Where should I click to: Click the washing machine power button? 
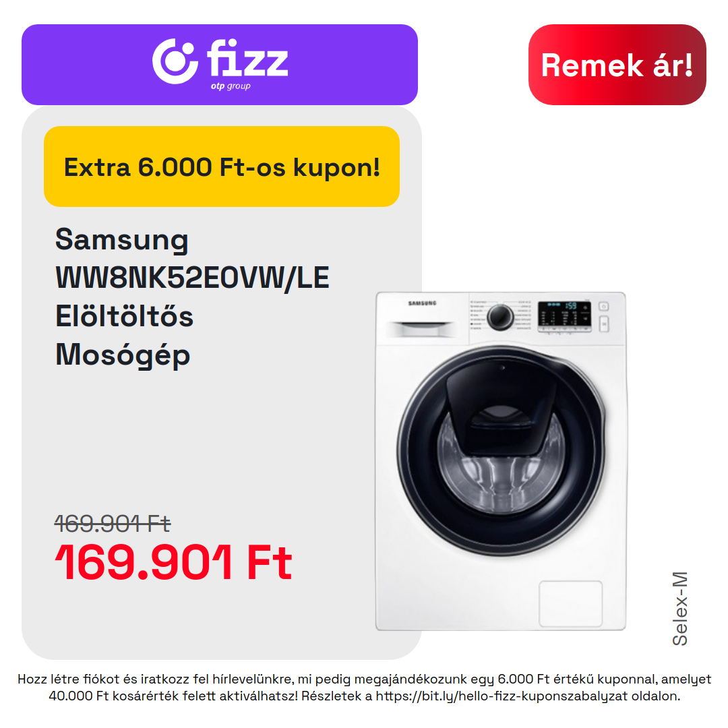tap(603, 307)
